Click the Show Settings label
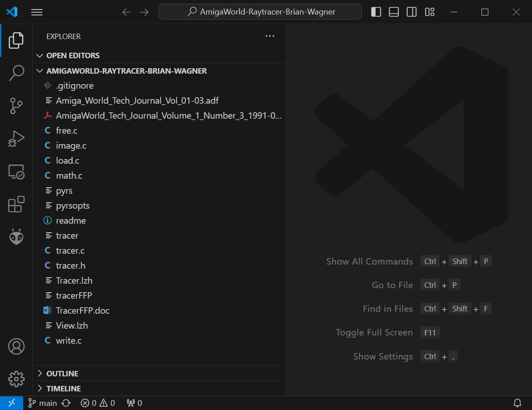This screenshot has width=532, height=410. pos(383,356)
